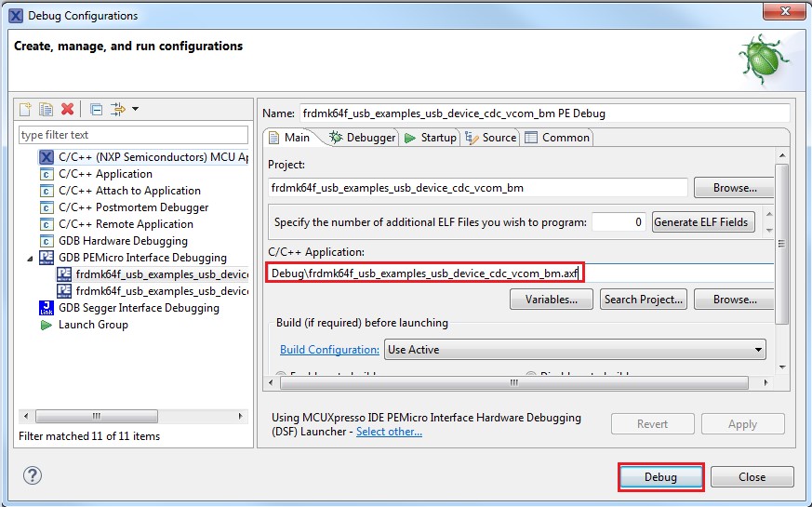Click the Duplicate launch configuration icon
Screen dimensions: 812x507
click(x=47, y=109)
